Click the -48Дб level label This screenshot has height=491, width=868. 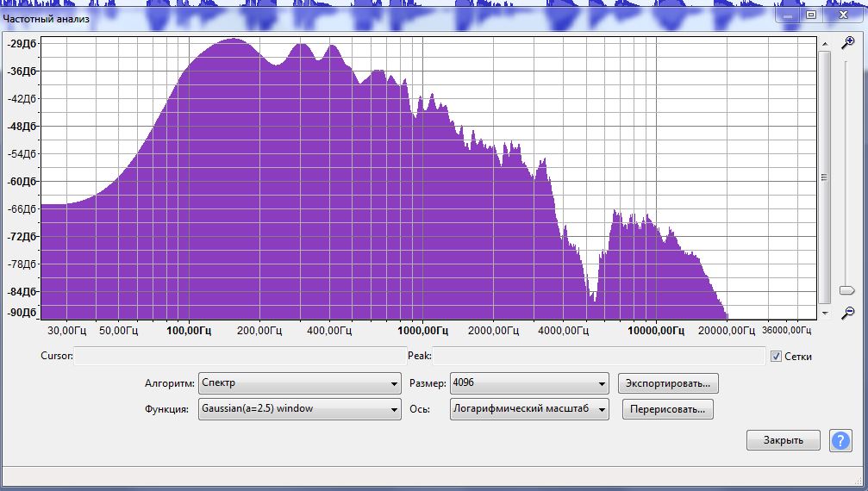click(22, 126)
